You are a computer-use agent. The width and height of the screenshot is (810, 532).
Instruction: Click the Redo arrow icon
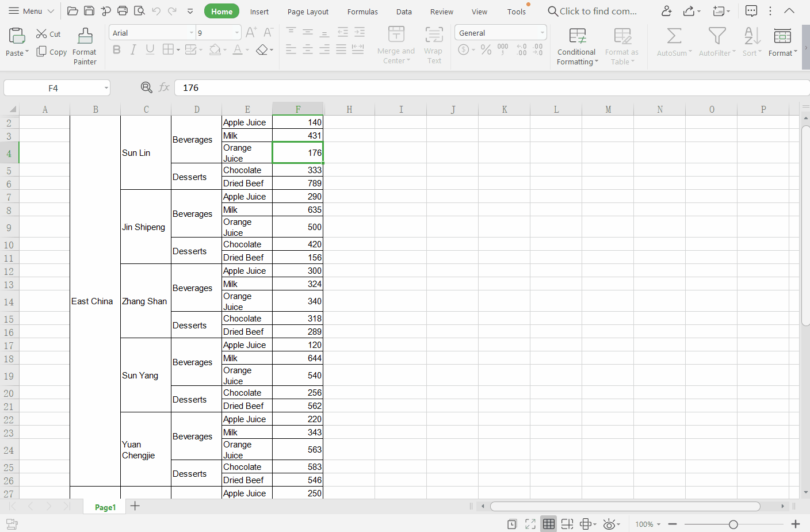point(172,11)
